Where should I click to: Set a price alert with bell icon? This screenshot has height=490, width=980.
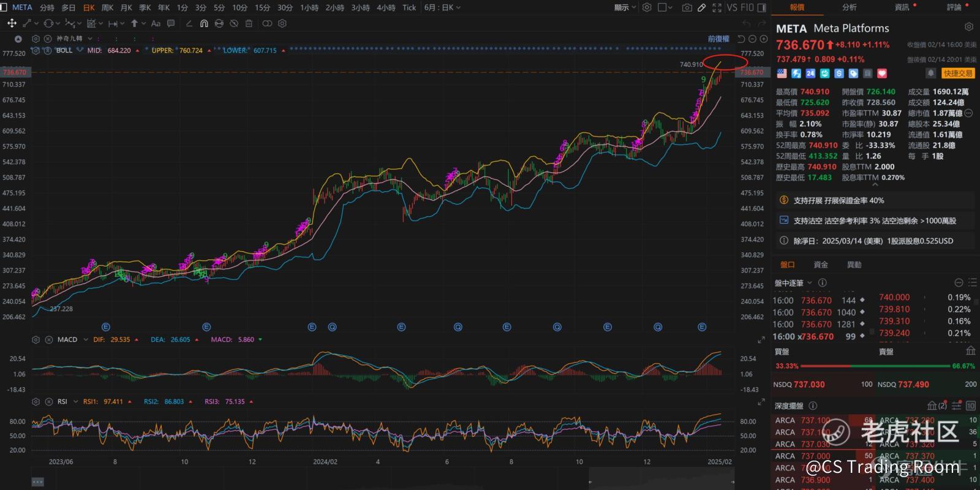pos(930,73)
